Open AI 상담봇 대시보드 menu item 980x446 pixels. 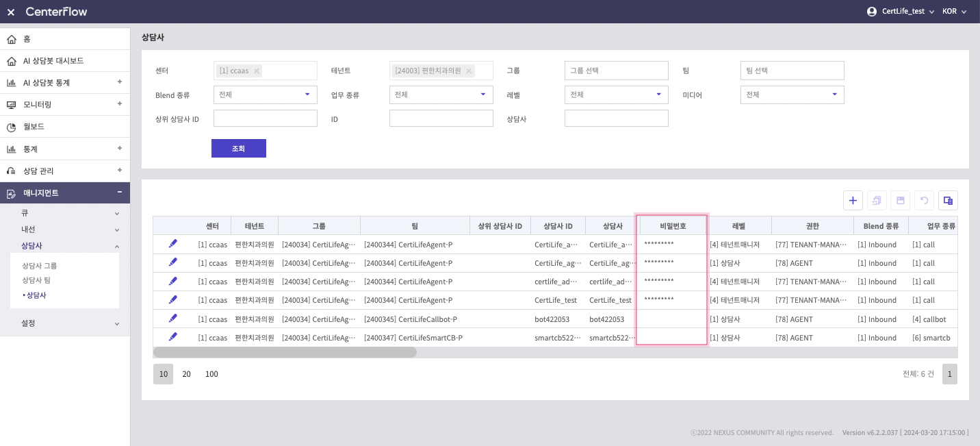(x=53, y=61)
